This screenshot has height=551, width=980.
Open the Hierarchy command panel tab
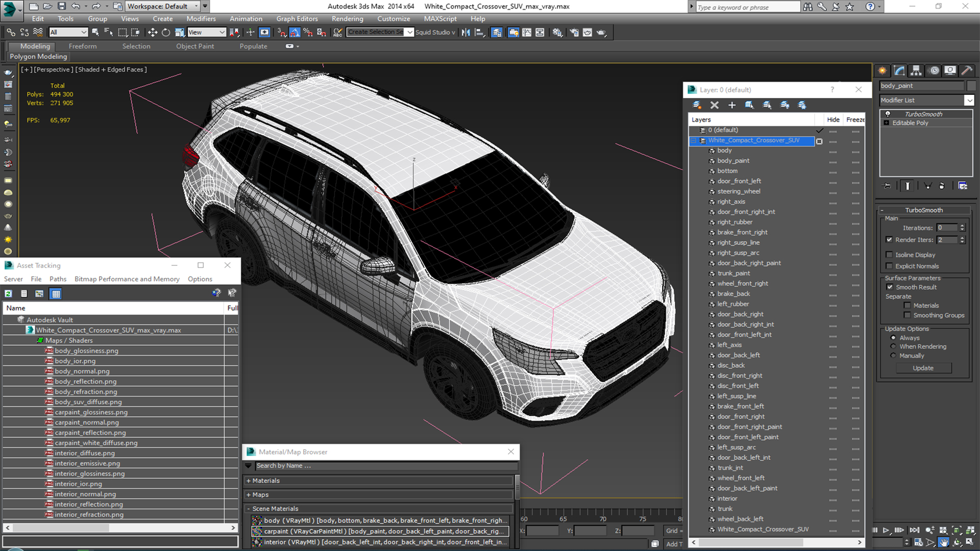[x=916, y=70]
